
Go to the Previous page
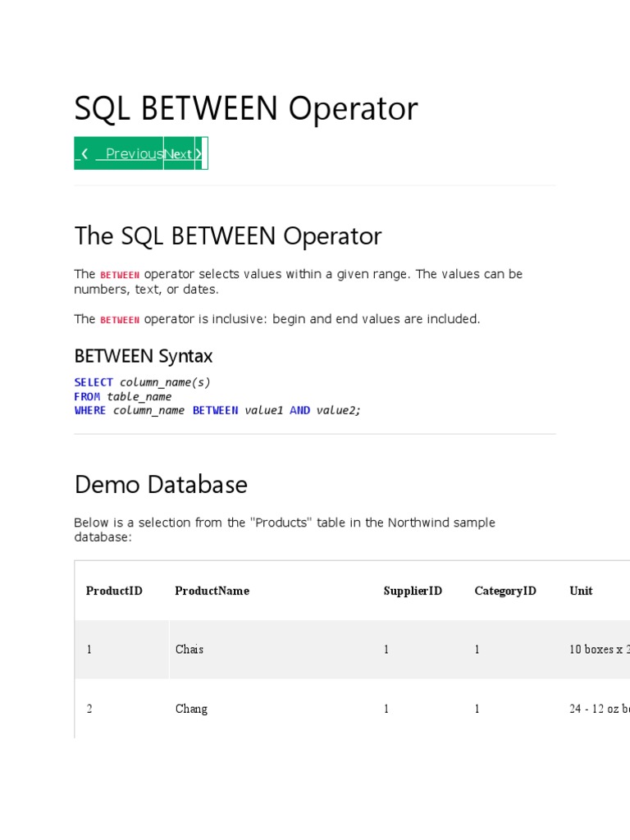pos(133,153)
